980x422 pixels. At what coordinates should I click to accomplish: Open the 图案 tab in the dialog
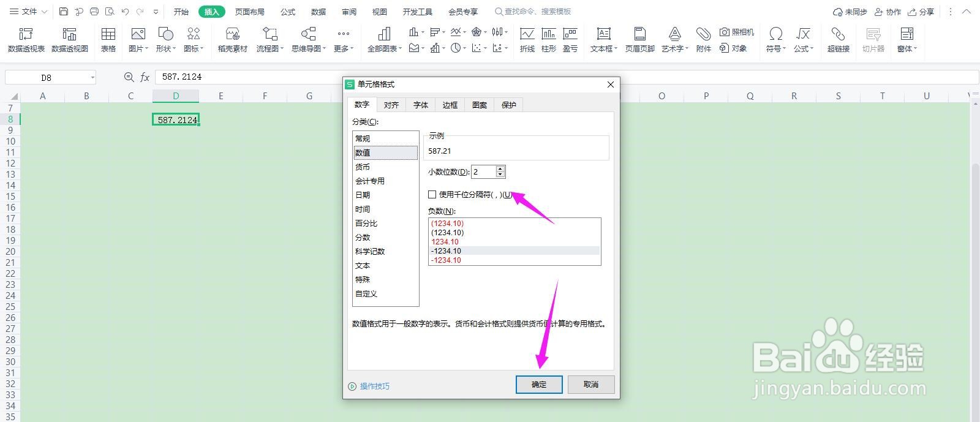click(x=480, y=105)
